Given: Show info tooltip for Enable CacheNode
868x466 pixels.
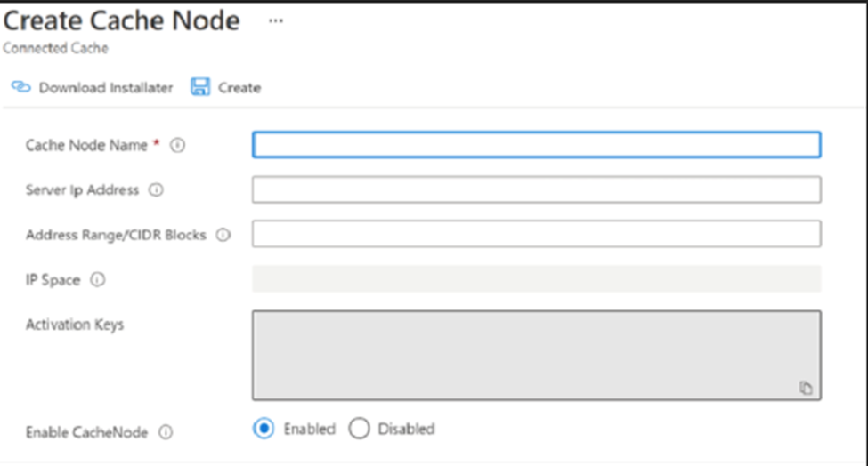Looking at the screenshot, I should tap(166, 432).
